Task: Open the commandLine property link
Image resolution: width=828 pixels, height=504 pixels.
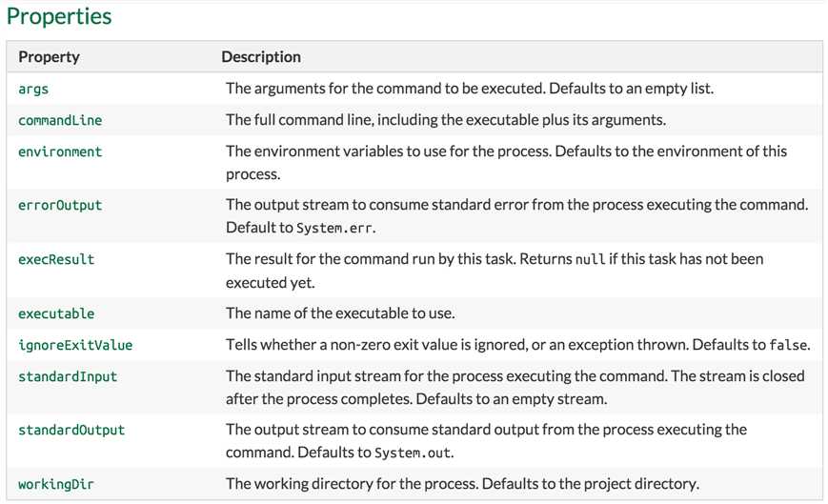Action: click(60, 120)
